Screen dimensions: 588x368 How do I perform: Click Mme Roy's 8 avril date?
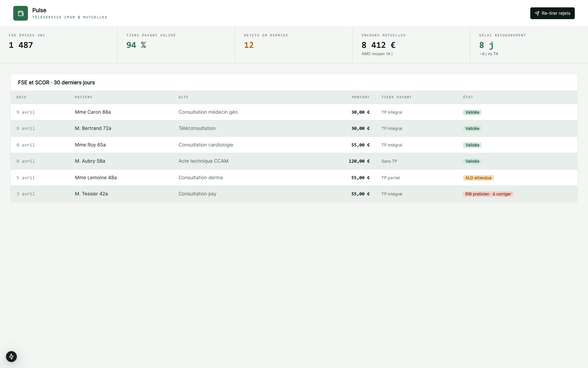[26, 145]
